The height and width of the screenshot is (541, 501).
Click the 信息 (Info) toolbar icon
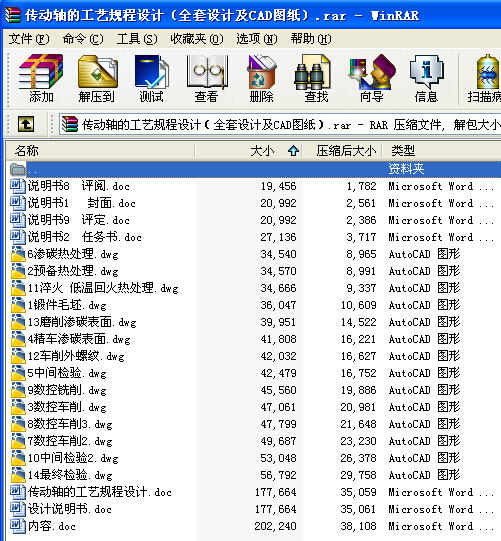426,78
